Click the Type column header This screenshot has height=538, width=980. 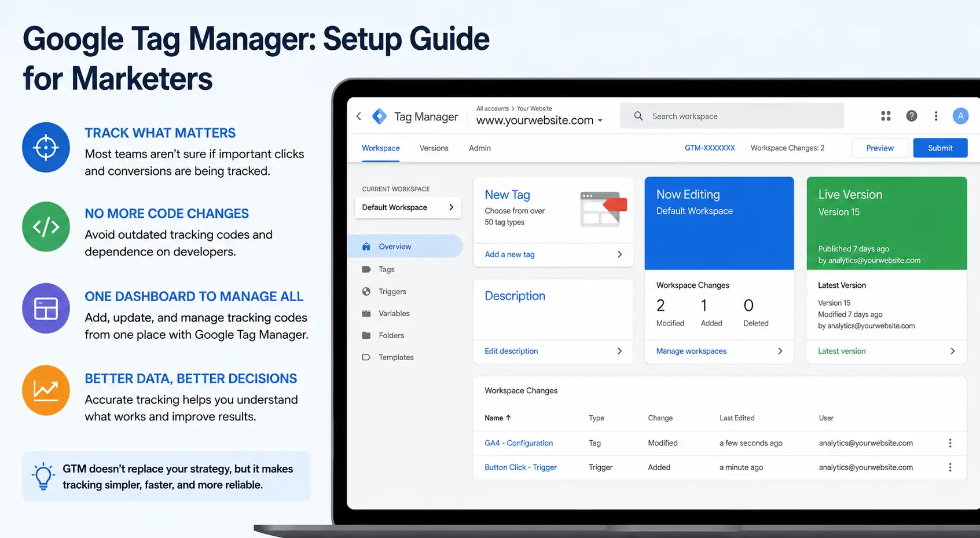[x=596, y=418]
